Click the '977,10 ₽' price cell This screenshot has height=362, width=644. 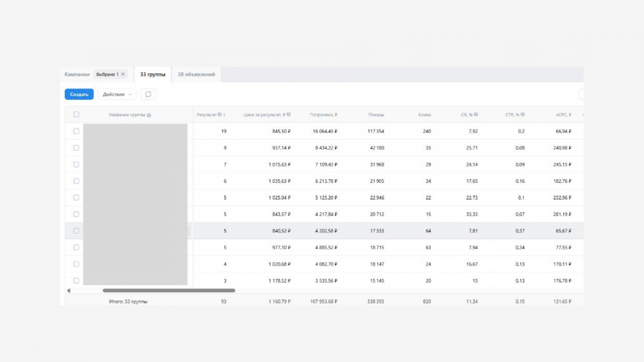(x=281, y=248)
